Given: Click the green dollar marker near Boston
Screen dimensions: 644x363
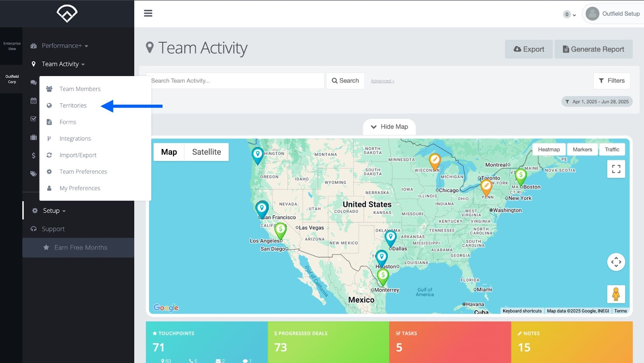Looking at the screenshot, I should pyautogui.click(x=521, y=177).
